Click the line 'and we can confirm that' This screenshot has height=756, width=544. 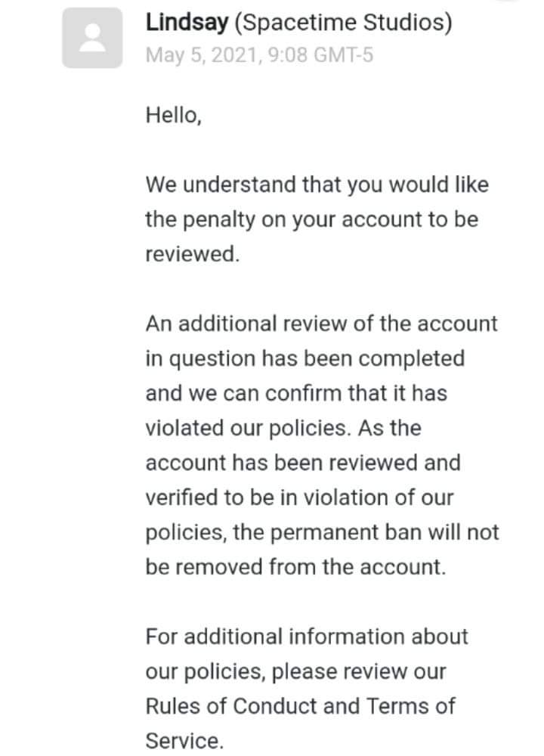click(296, 393)
